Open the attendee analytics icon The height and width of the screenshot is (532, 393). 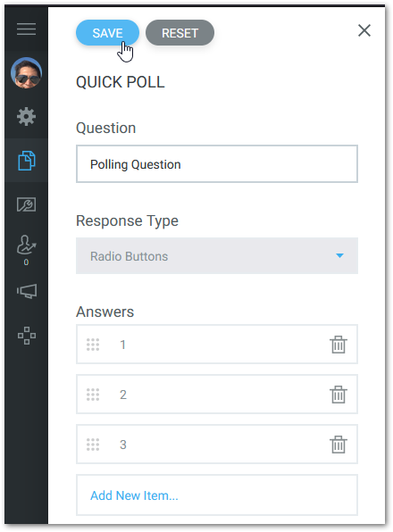coord(26,245)
